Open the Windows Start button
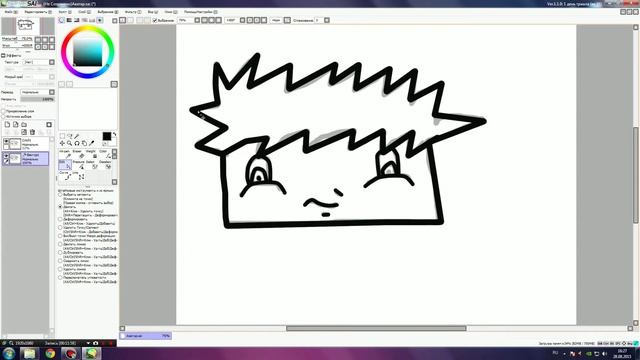640x360 pixels. pos(8,353)
